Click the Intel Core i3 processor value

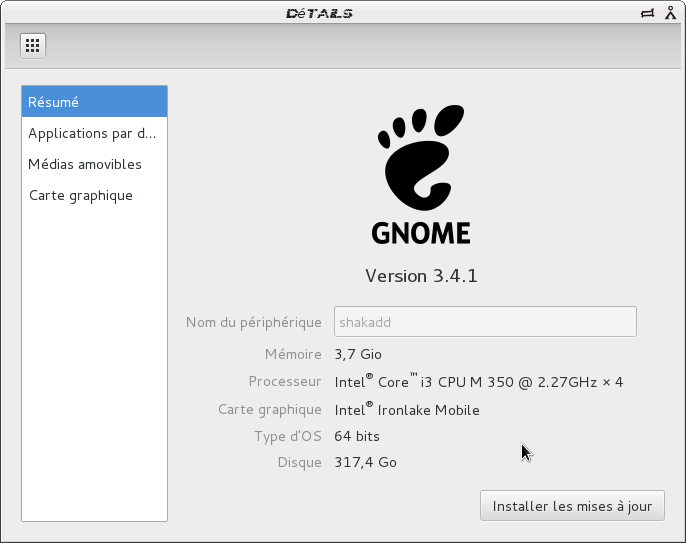(479, 382)
